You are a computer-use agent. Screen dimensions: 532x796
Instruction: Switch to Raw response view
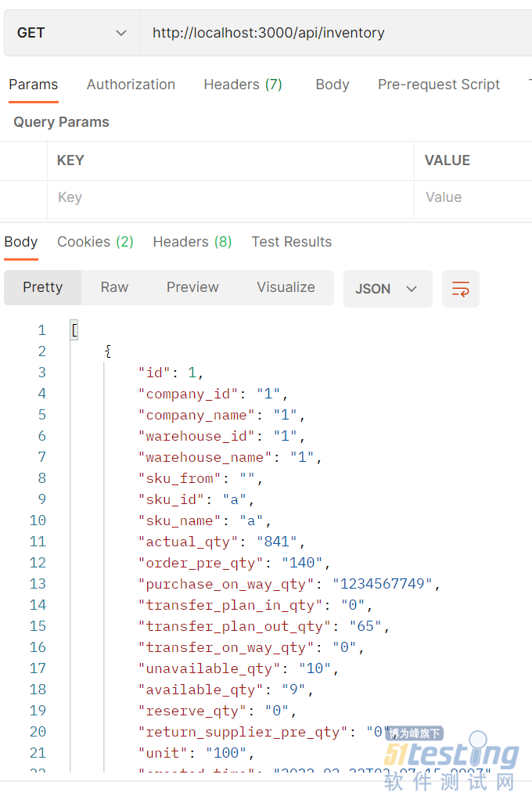pyautogui.click(x=114, y=287)
